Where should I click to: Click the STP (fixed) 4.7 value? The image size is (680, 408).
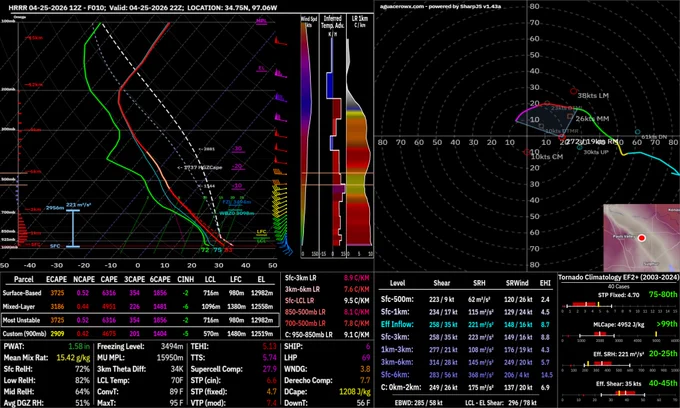coord(271,392)
